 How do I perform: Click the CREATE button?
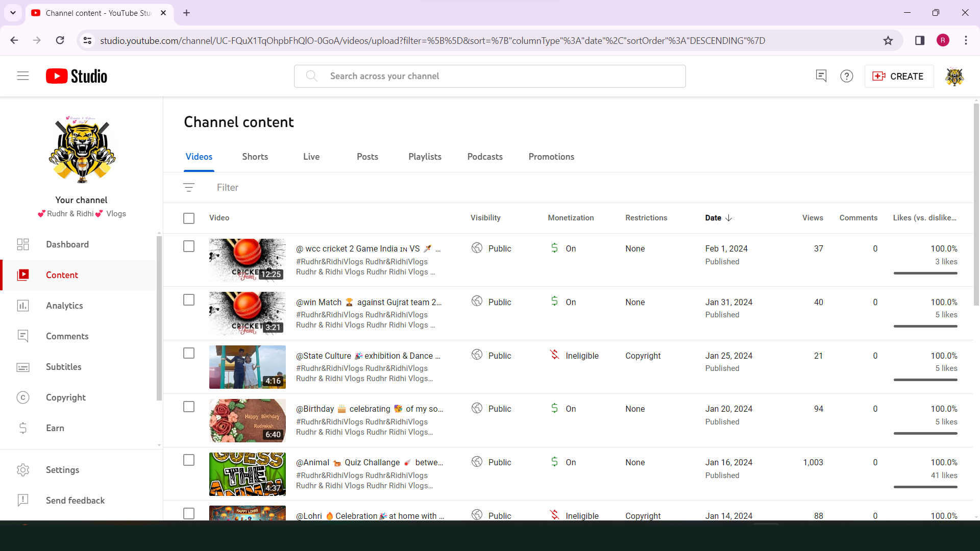coord(899,76)
